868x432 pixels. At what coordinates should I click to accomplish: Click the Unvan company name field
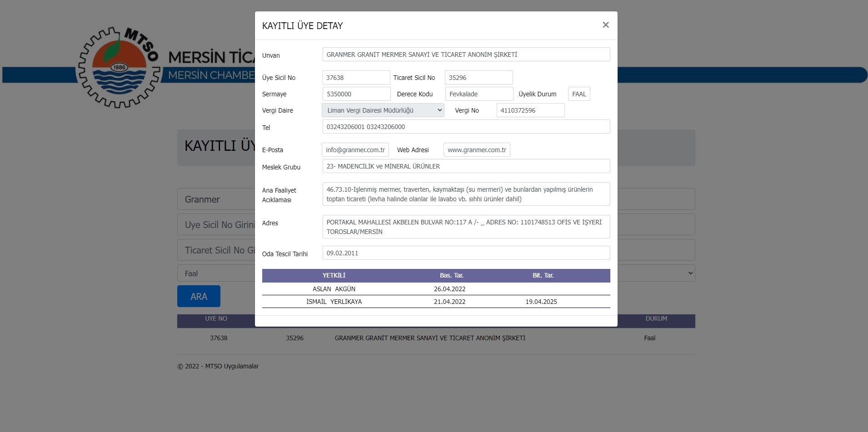tap(466, 55)
